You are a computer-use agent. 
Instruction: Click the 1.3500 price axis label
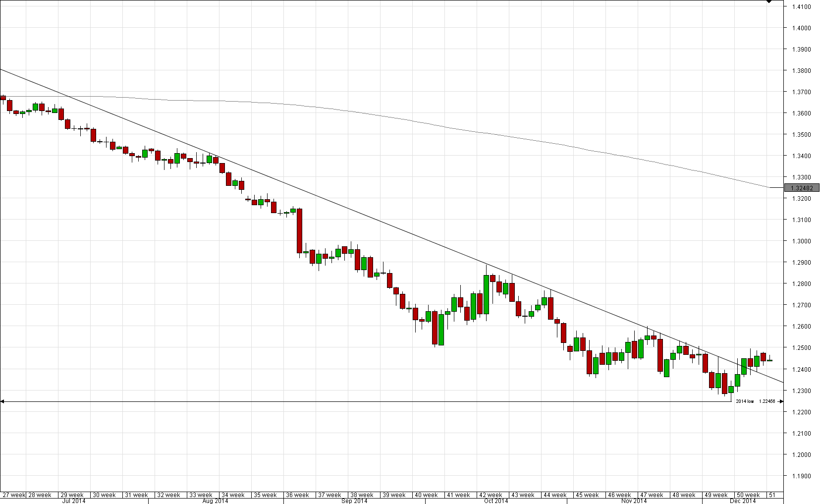801,134
